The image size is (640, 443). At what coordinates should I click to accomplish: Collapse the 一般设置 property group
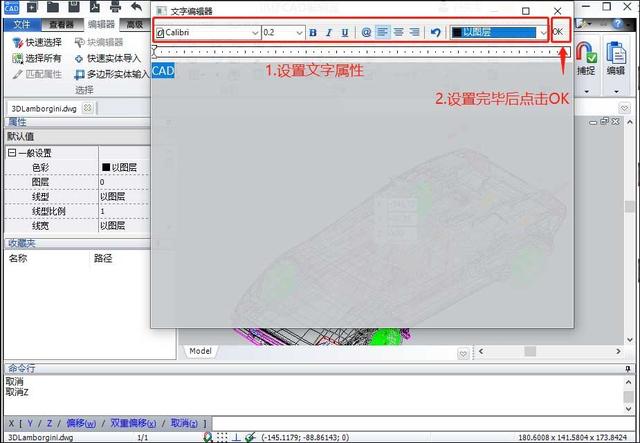click(x=12, y=153)
